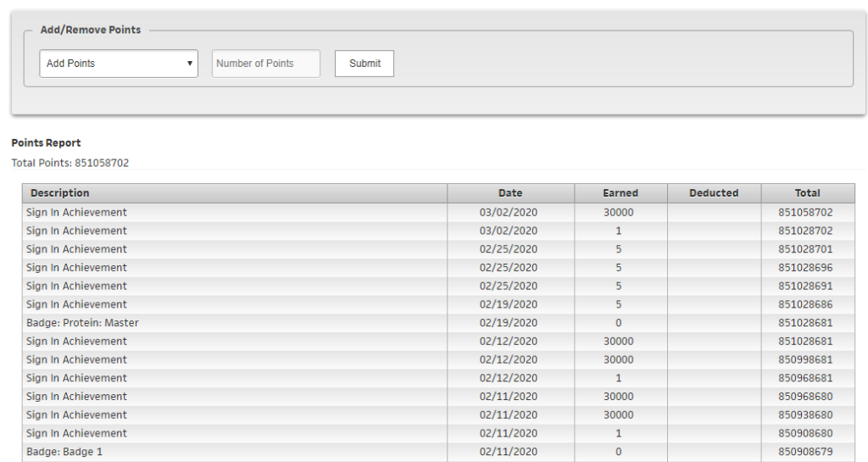Viewport: 868px width, 462px height.
Task: Click total value 851028686
Action: click(805, 304)
